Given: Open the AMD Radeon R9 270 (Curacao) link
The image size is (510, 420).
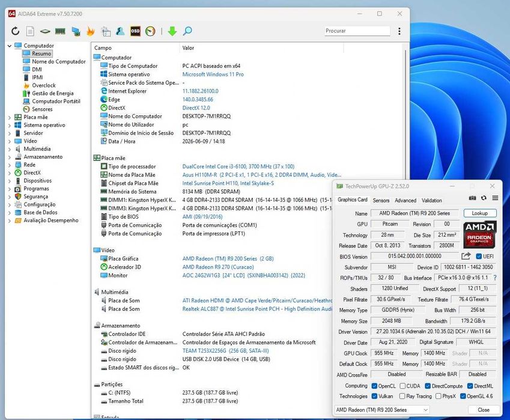Looking at the screenshot, I should tap(218, 267).
